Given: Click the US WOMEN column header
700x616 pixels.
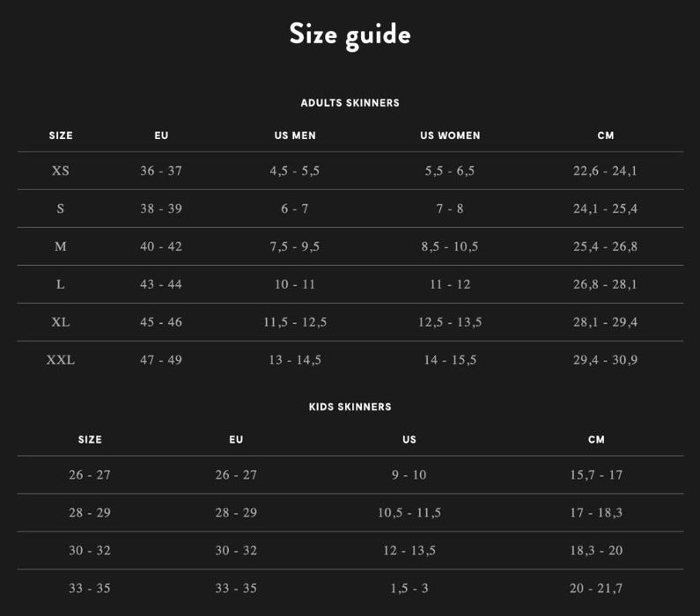Looking at the screenshot, I should [450, 136].
